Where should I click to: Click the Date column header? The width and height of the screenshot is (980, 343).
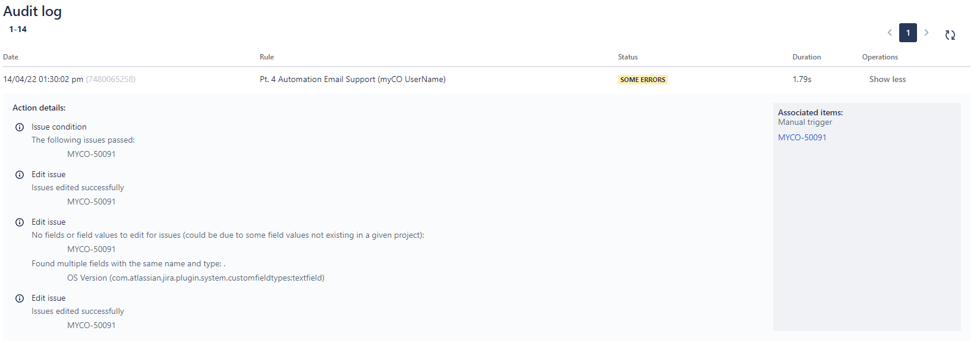11,57
